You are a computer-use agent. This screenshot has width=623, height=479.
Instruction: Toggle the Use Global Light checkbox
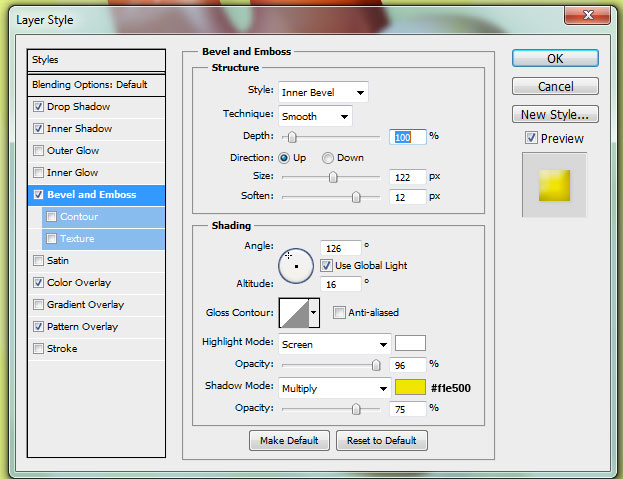coord(327,266)
